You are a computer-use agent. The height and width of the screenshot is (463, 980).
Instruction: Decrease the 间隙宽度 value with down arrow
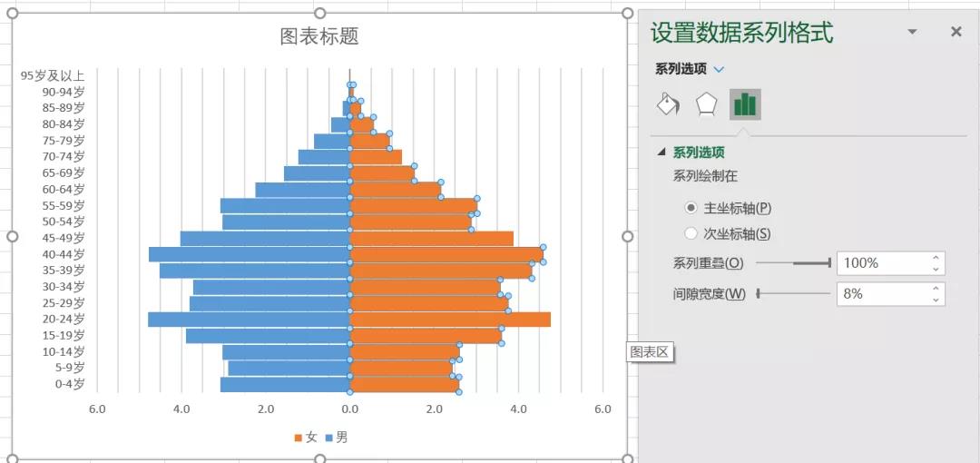pyautogui.click(x=936, y=300)
